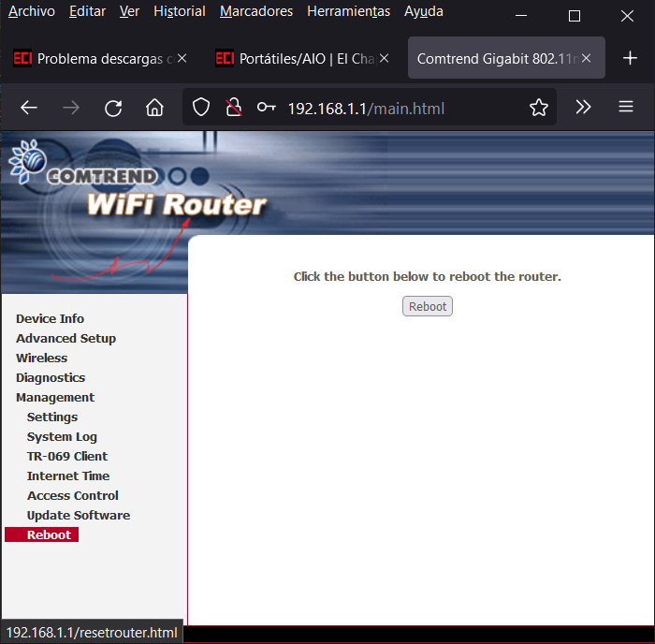655x644 pixels.
Task: Go back to the previous page
Action: point(29,108)
